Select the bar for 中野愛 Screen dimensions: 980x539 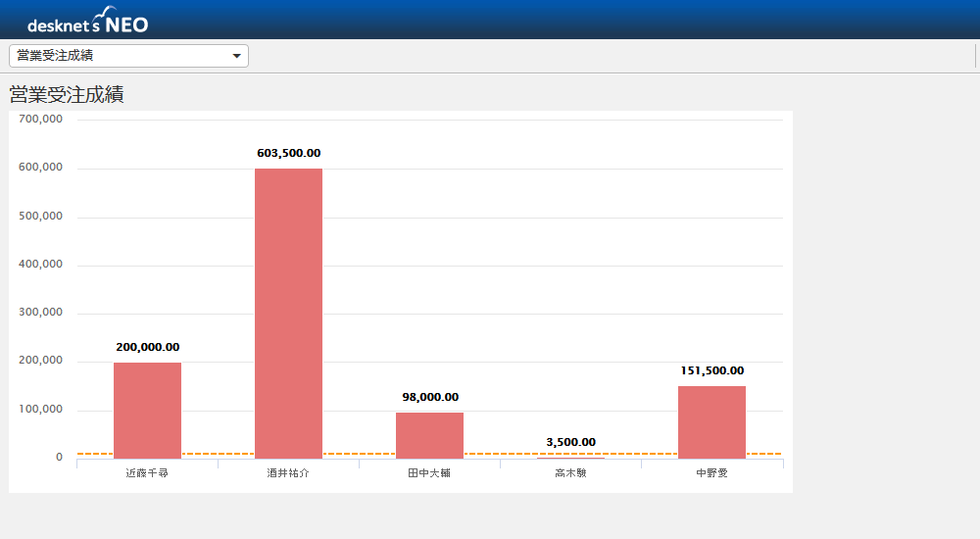coord(711,421)
